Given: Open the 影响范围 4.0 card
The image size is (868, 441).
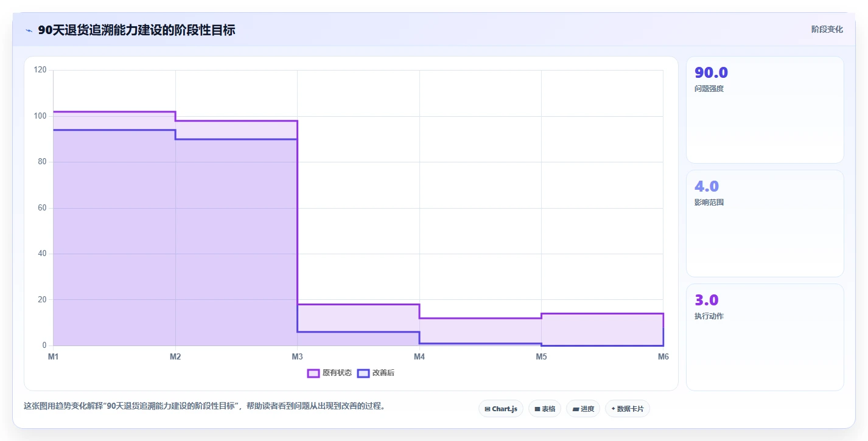Looking at the screenshot, I should pyautogui.click(x=765, y=223).
